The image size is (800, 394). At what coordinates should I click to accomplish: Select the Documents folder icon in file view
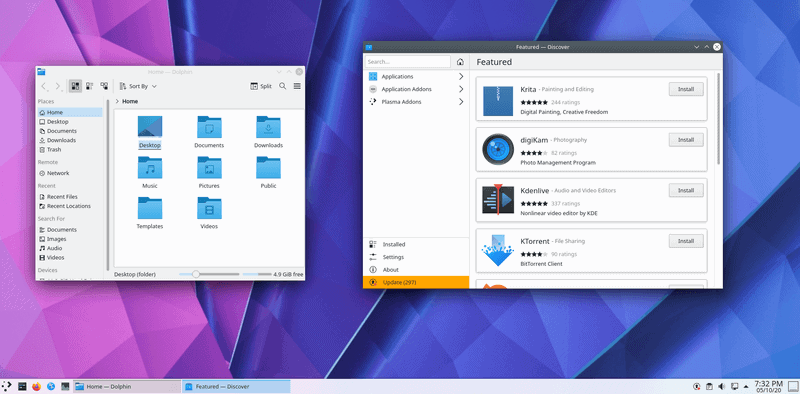click(x=209, y=127)
